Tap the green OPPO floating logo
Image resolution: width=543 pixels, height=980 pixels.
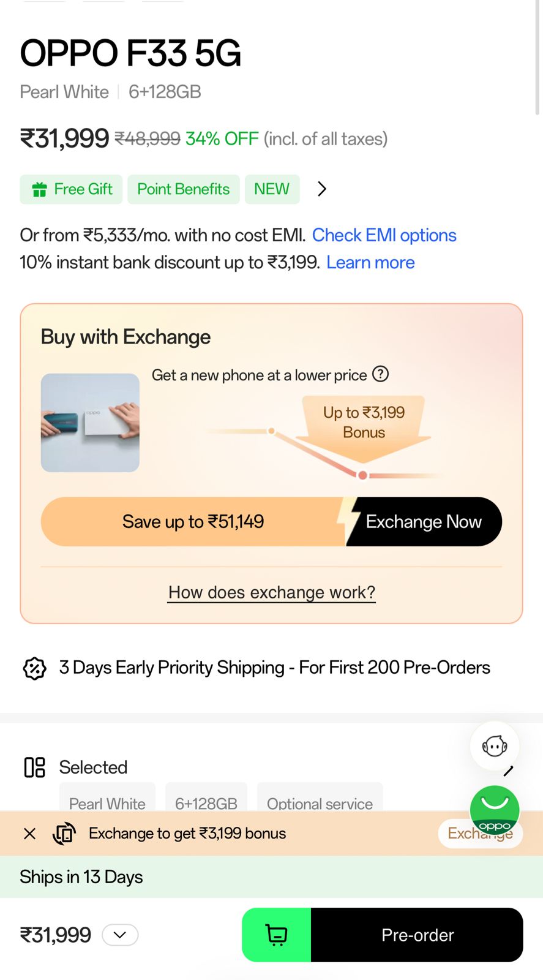coord(495,810)
